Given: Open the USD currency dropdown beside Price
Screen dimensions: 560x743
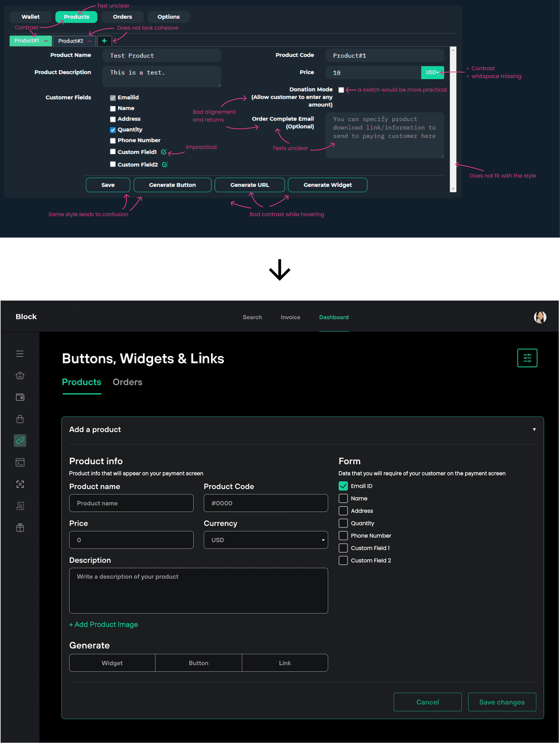Looking at the screenshot, I should pyautogui.click(x=432, y=73).
